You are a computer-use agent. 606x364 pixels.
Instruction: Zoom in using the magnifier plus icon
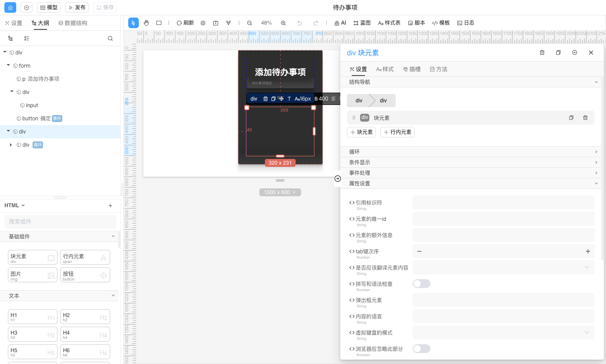point(283,22)
